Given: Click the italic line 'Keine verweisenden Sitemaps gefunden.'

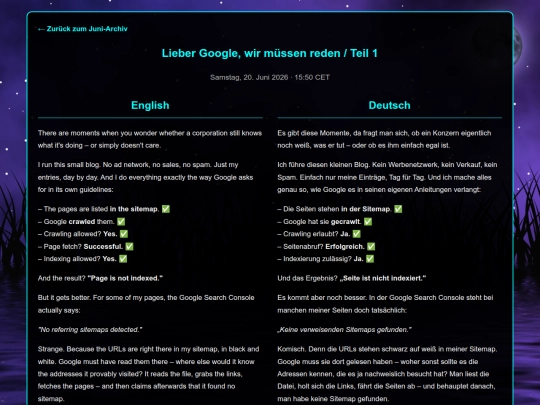Looking at the screenshot, I should [x=344, y=330].
